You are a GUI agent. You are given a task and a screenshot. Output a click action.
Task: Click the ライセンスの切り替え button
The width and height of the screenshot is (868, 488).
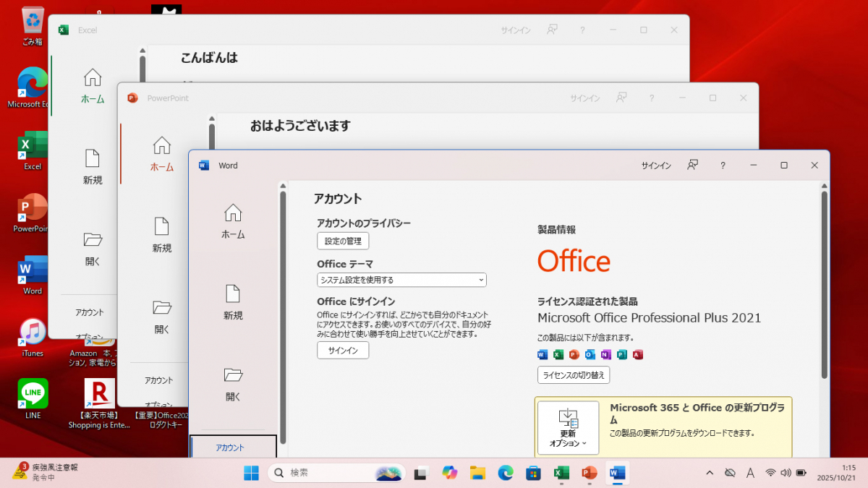(x=573, y=375)
